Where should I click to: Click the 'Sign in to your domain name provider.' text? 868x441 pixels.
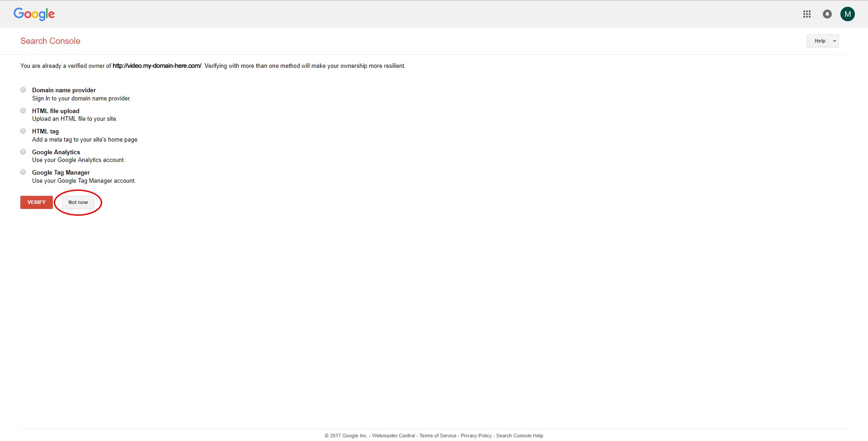81,98
